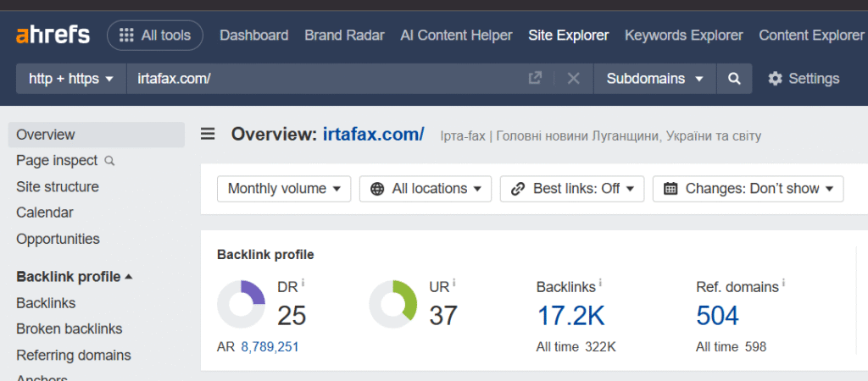868x381 pixels.
Task: Click the irtafax.com/ link in the Overview heading
Action: (x=374, y=134)
